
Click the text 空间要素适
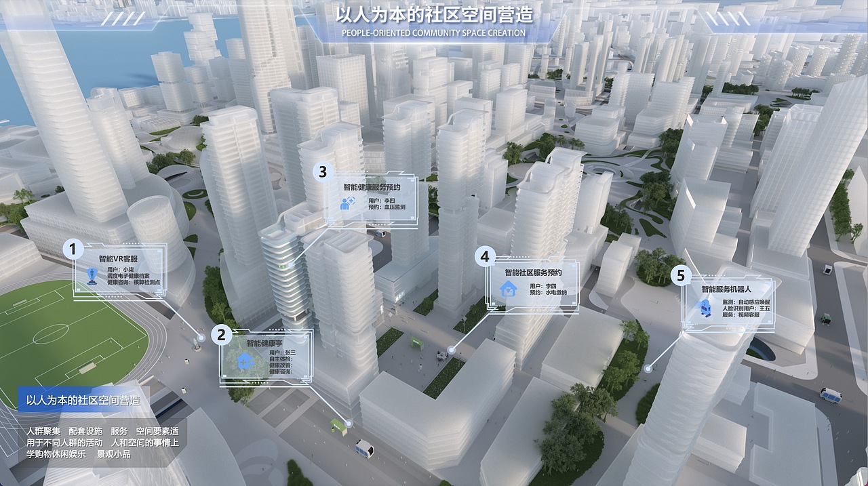click(157, 431)
